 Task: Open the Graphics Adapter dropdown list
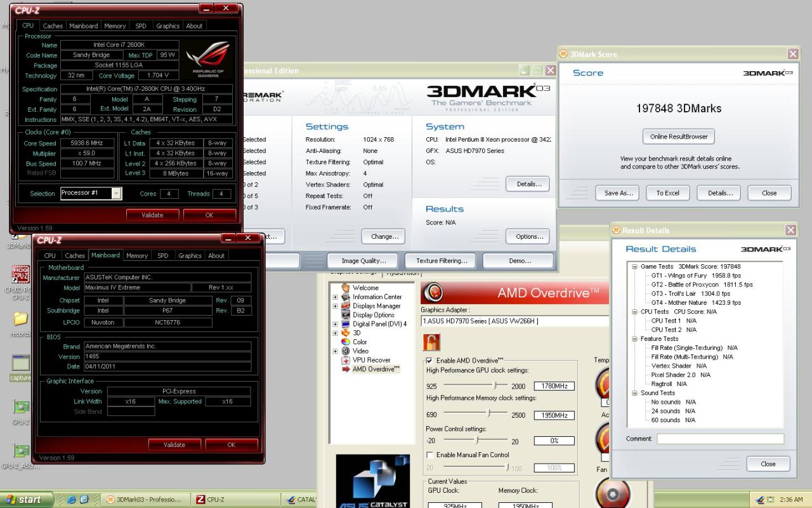(514, 321)
